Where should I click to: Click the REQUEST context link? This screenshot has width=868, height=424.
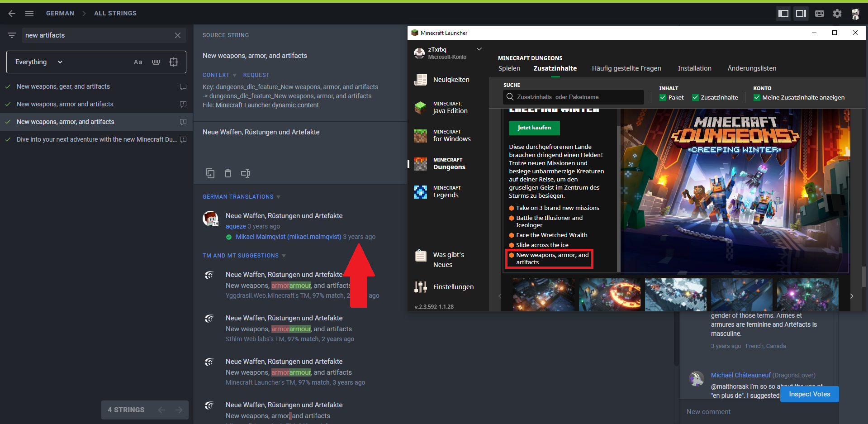click(x=256, y=75)
